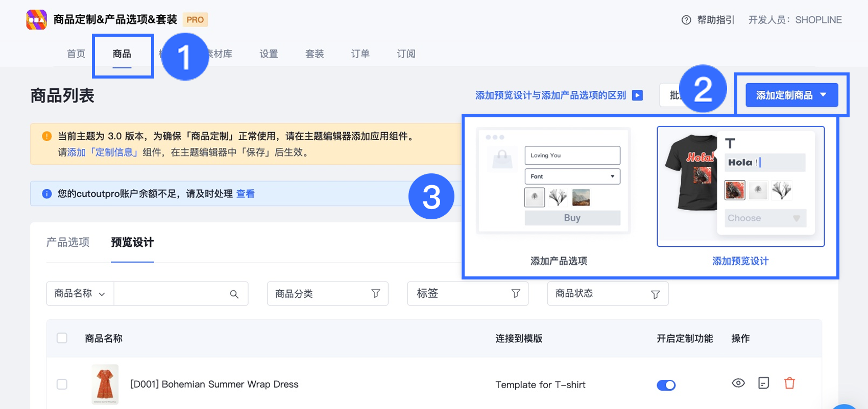Focus the product name search input field
This screenshot has width=868, height=409.
pyautogui.click(x=181, y=294)
